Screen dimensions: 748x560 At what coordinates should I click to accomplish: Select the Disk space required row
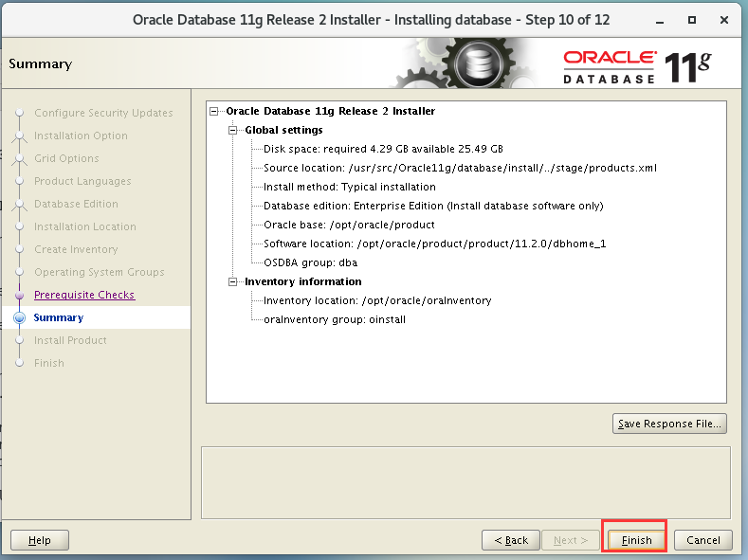click(383, 149)
